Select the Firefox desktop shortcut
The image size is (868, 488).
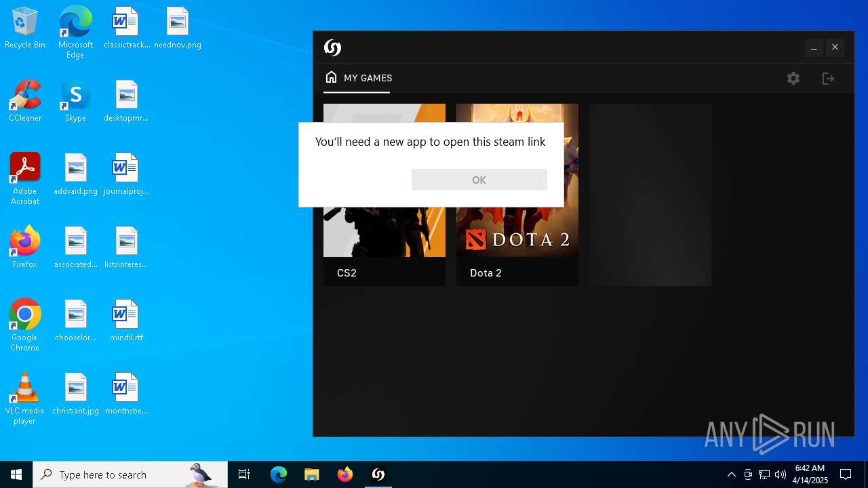tap(25, 248)
